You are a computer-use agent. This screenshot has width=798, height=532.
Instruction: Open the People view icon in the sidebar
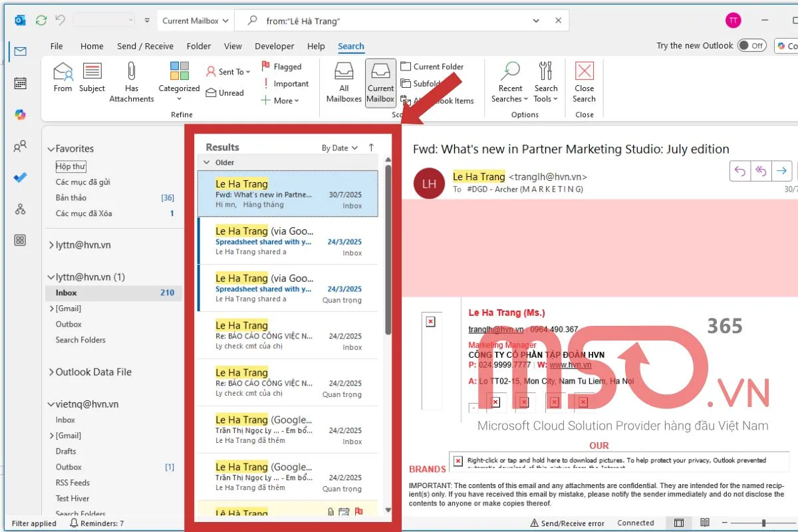click(x=19, y=146)
